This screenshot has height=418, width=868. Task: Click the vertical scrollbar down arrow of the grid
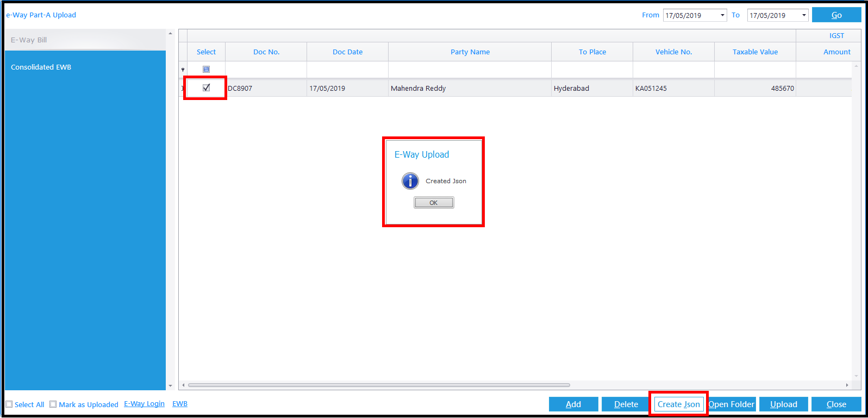coord(856,376)
